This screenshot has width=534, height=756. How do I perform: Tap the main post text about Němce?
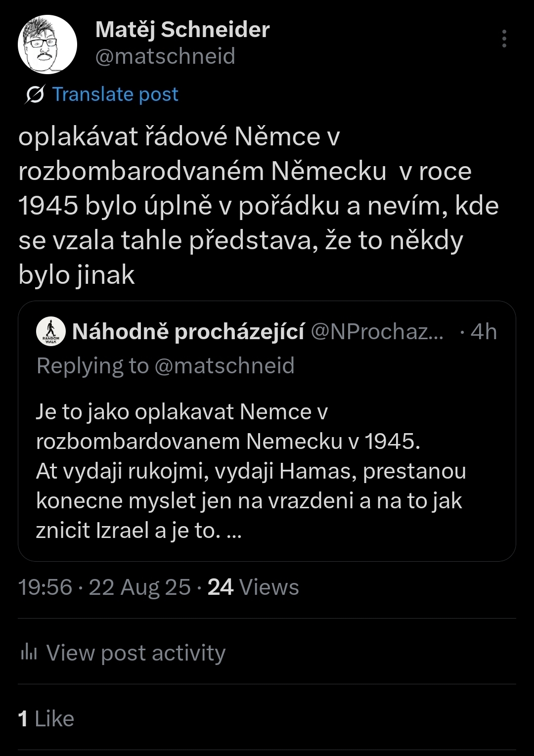click(257, 205)
